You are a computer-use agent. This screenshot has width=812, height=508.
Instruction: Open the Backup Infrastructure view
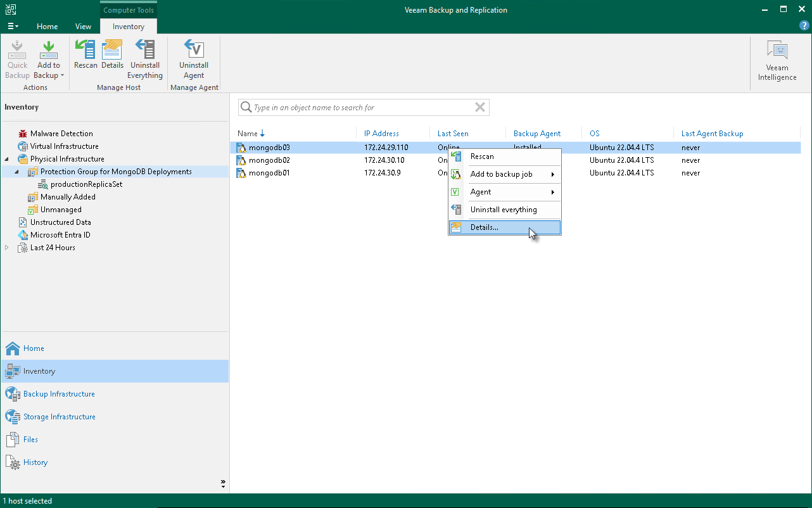(x=59, y=394)
